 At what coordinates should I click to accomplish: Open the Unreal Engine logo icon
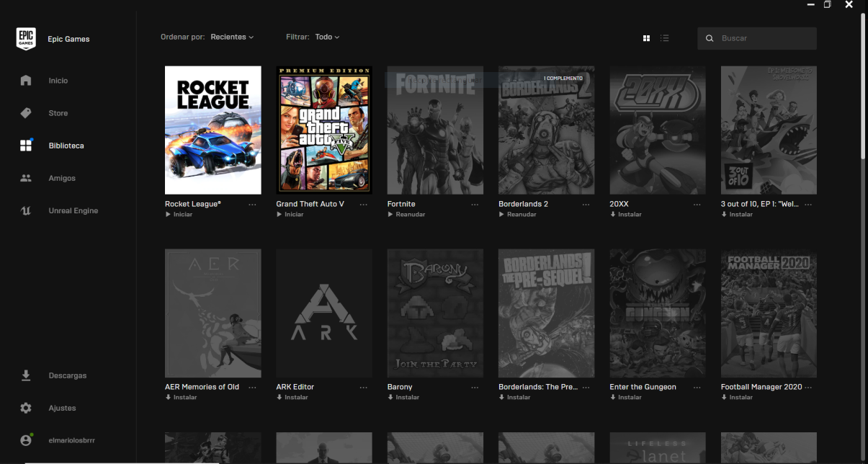tap(26, 210)
